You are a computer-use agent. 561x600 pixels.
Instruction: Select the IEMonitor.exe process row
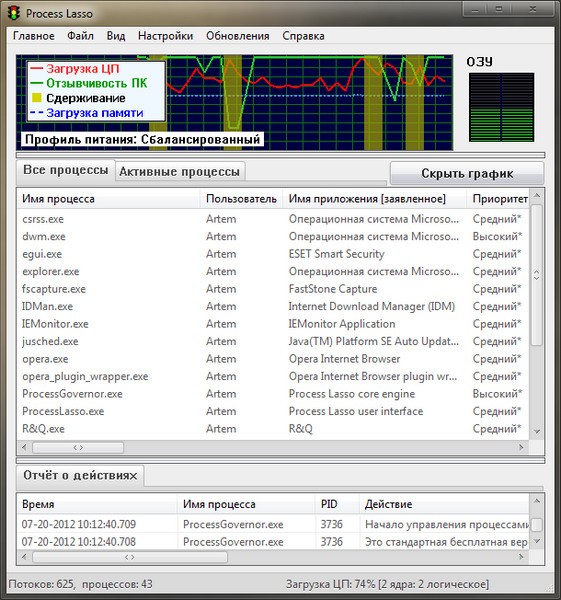[273, 324]
